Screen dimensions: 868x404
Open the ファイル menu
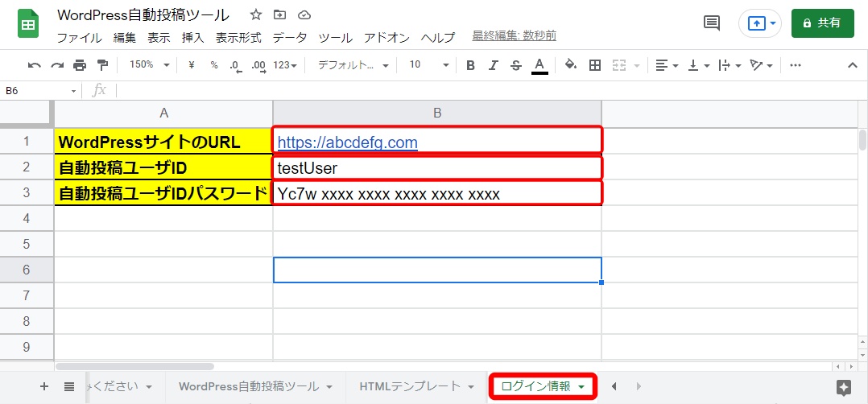point(80,38)
